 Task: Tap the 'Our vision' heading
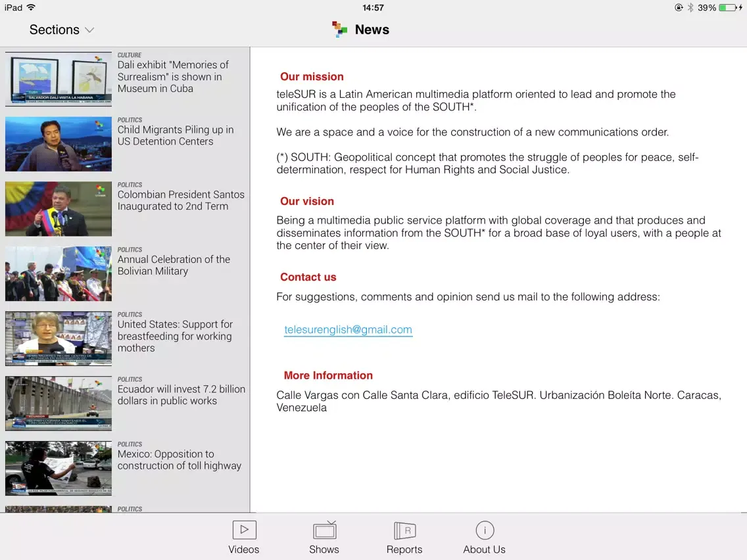pyautogui.click(x=307, y=201)
